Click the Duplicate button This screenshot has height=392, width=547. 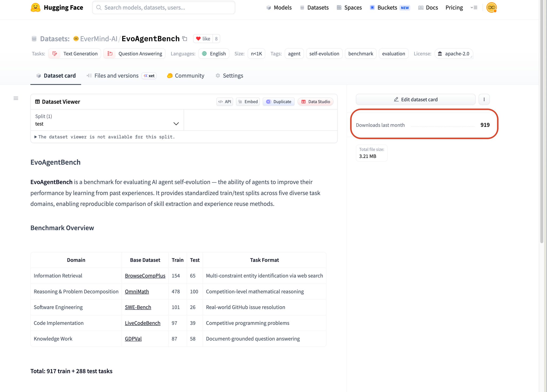(279, 102)
